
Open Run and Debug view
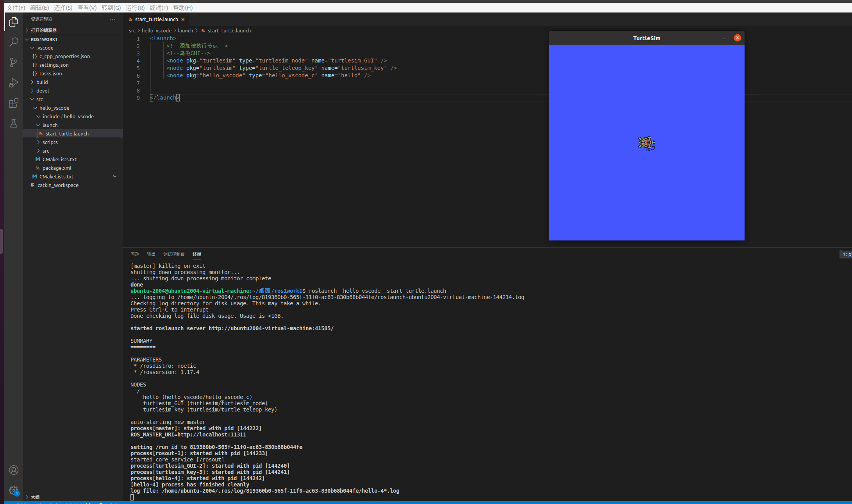[x=14, y=83]
